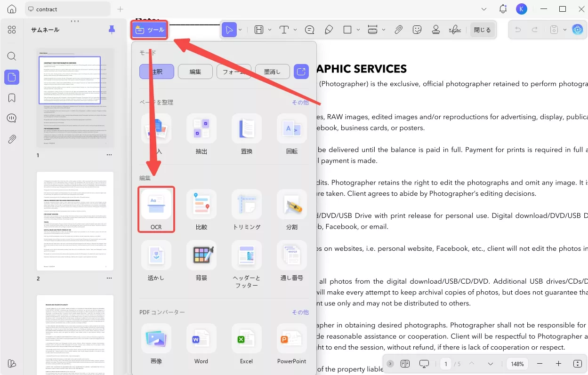This screenshot has height=375, width=588.
Task: Select the pencil drawing tool
Action: pyautogui.click(x=329, y=30)
